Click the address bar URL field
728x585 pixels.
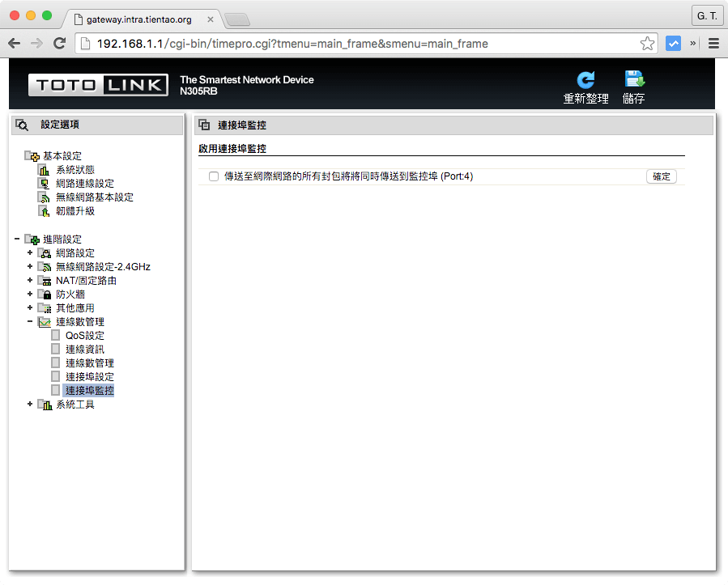pyautogui.click(x=356, y=44)
